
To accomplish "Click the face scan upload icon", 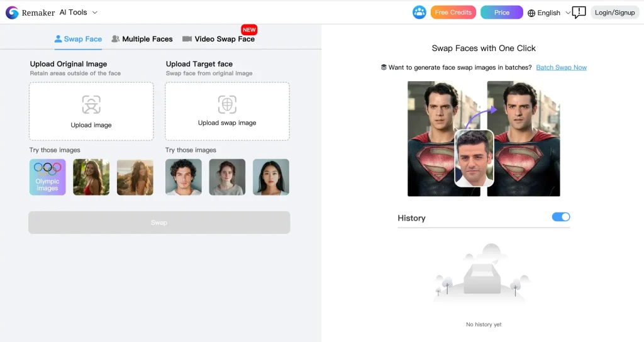I will 91,104.
